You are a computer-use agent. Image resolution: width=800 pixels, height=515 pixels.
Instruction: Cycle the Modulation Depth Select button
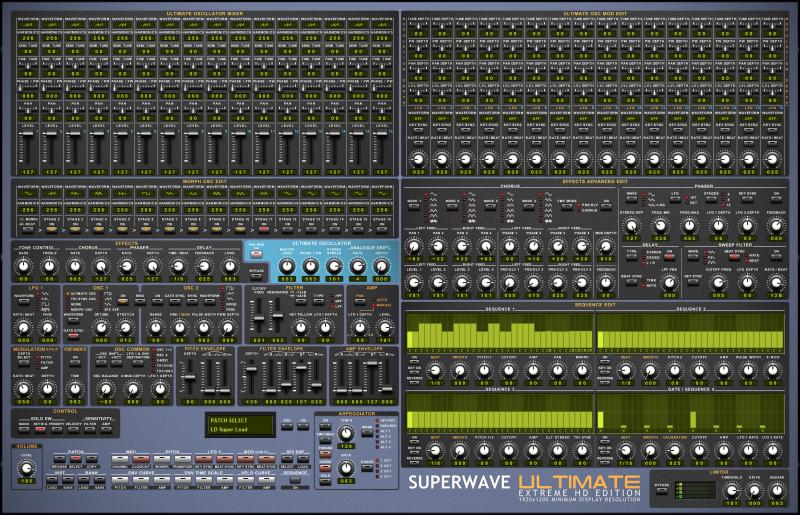(24, 363)
